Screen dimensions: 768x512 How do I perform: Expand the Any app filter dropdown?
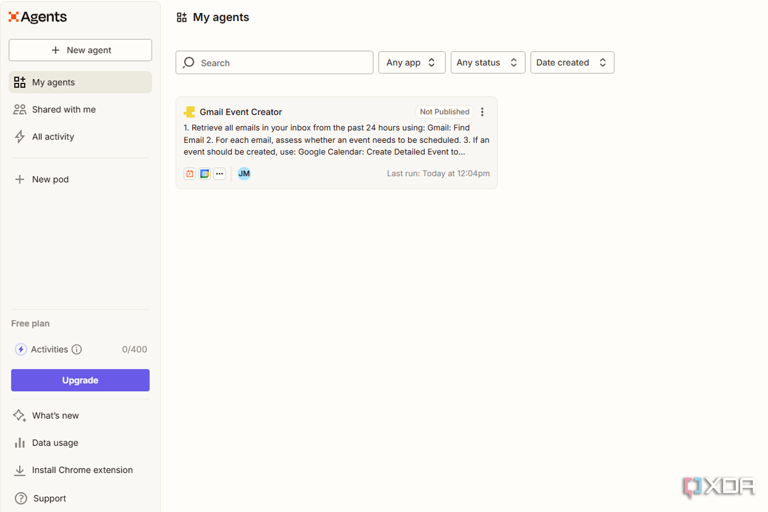[411, 63]
